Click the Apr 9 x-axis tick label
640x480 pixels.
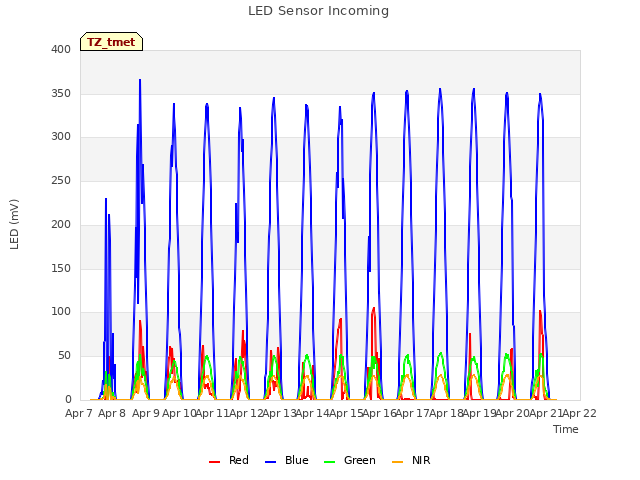coord(146,413)
